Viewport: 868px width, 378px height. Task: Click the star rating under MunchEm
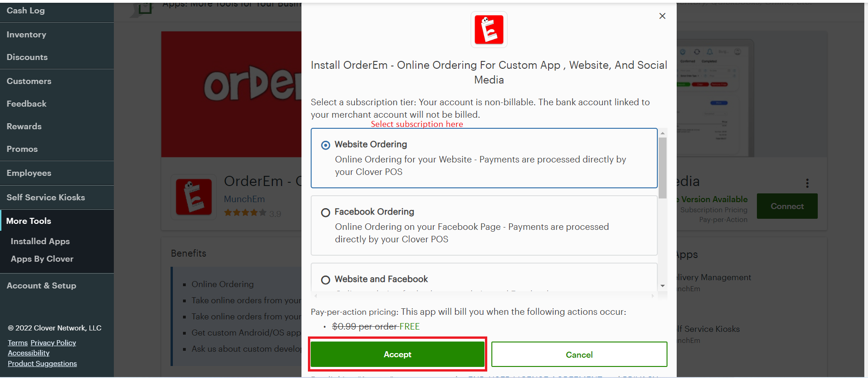coord(245,213)
